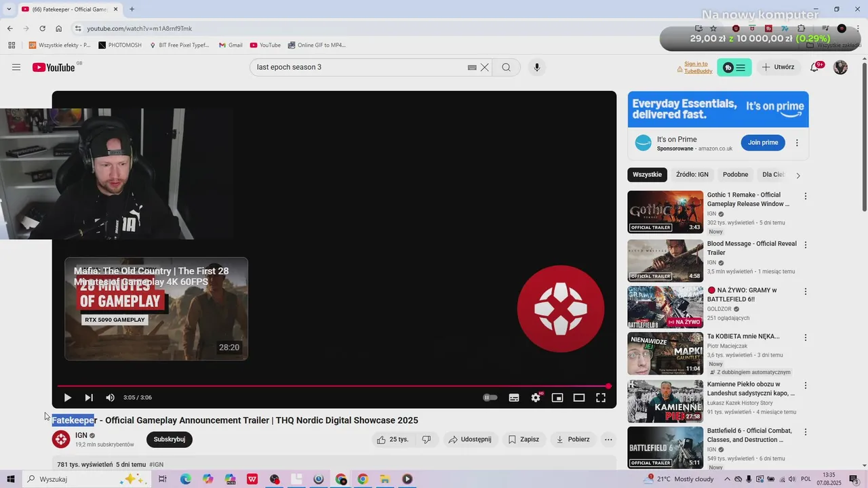The image size is (868, 488).
Task: Reload the page with the refresh icon
Action: (x=42, y=28)
